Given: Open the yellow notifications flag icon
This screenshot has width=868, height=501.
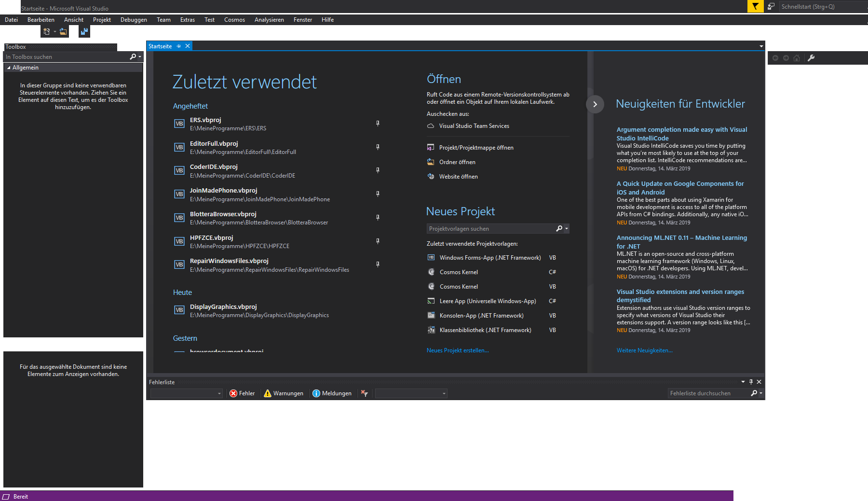Looking at the screenshot, I should pyautogui.click(x=755, y=6).
